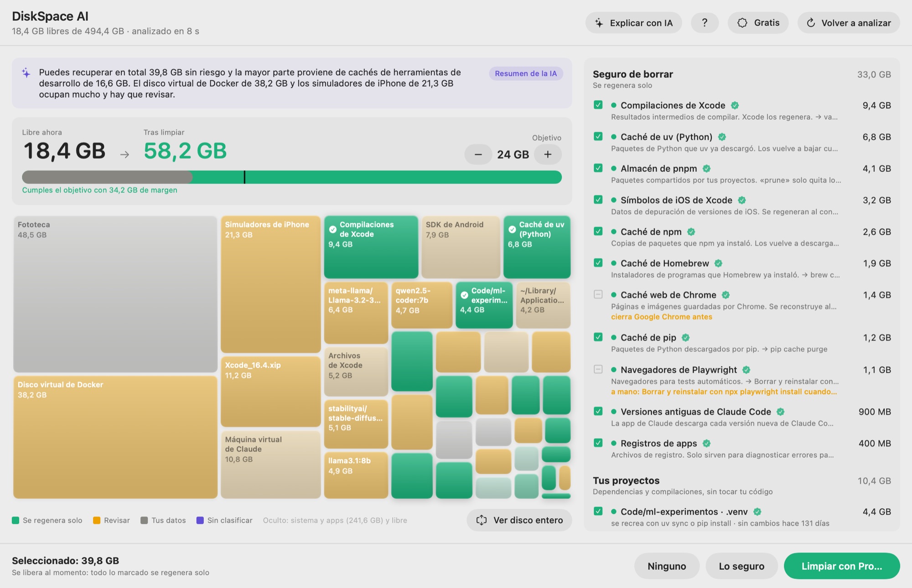This screenshot has height=588, width=912.
Task: Click the reload icon on Volver a analizar
Action: [811, 23]
